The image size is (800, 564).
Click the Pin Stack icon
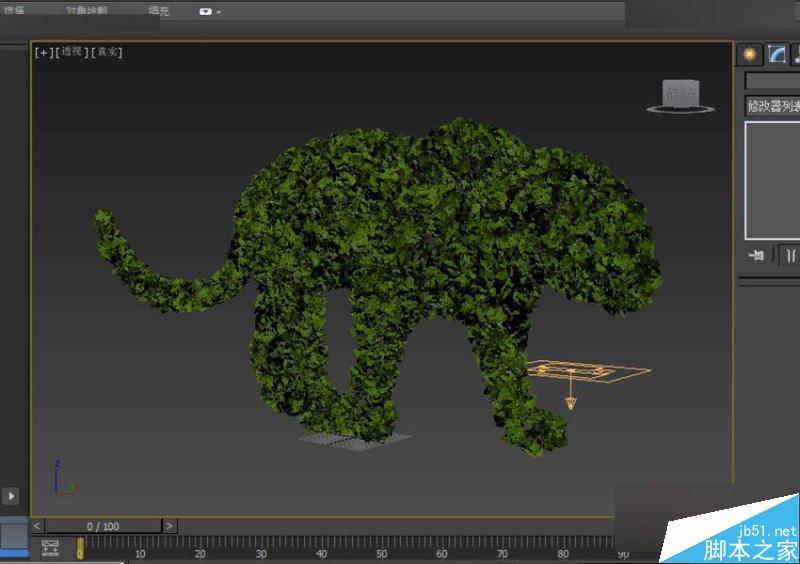(756, 255)
